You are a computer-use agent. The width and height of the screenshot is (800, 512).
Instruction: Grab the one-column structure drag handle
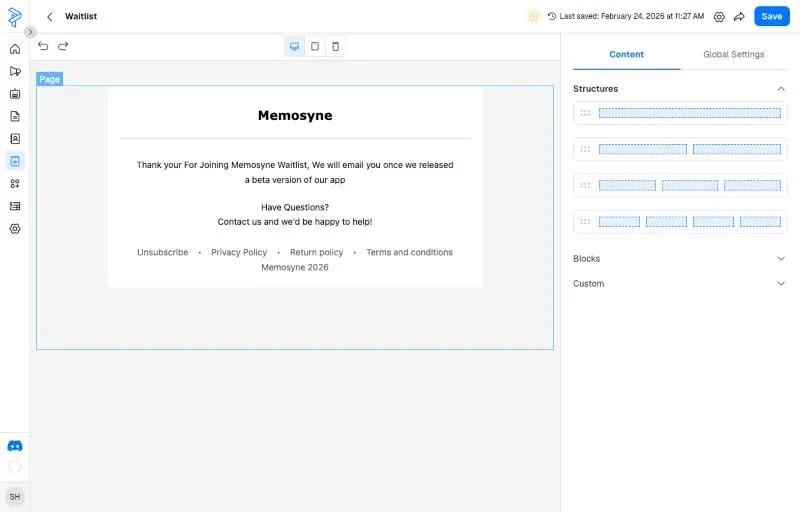585,113
